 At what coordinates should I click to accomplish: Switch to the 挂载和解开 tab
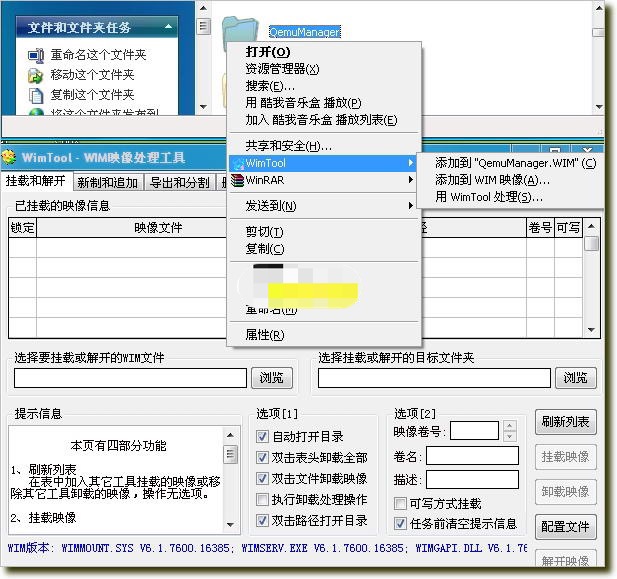(36, 181)
